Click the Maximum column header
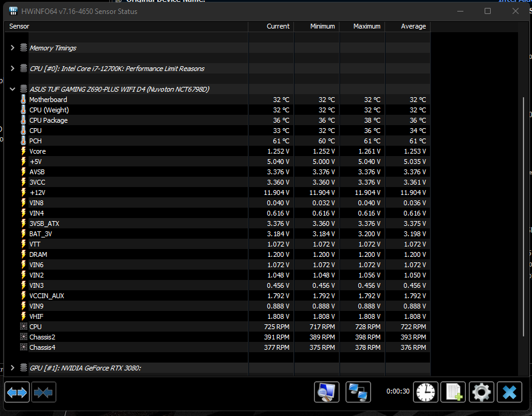The height and width of the screenshot is (416, 532). tap(362, 27)
